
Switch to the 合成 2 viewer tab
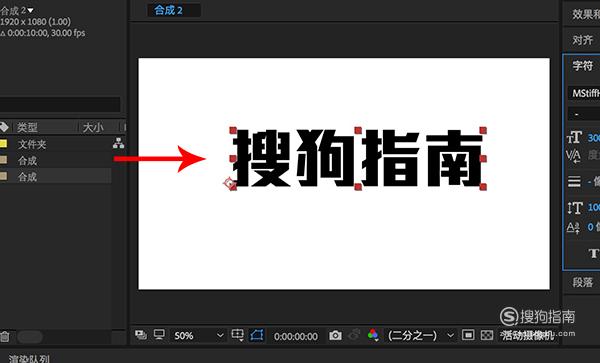click(173, 10)
